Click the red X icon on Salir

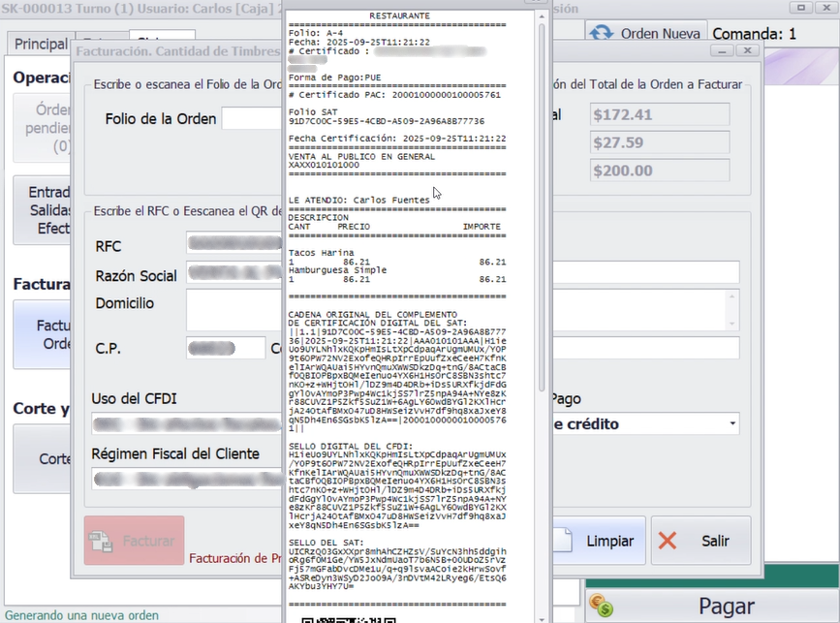click(668, 542)
